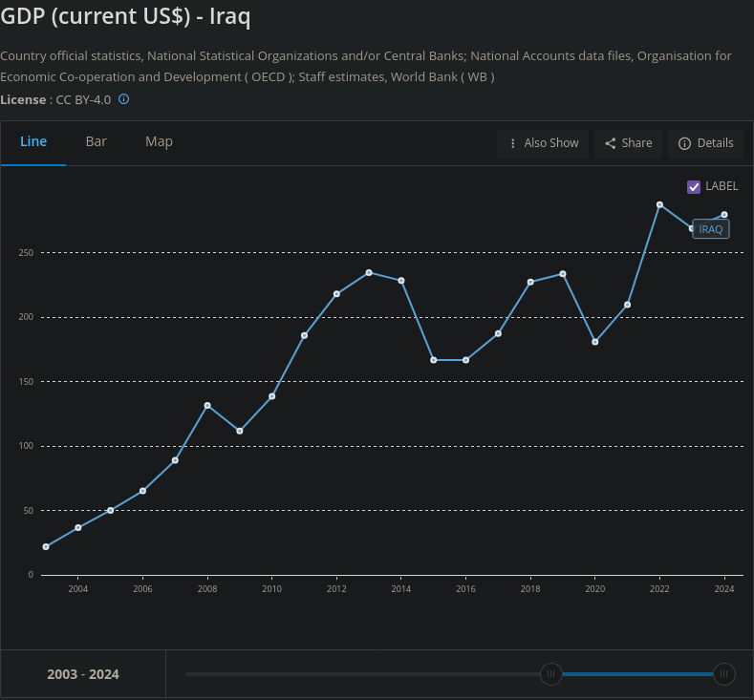Click the right year range slider handle
The image size is (754, 700).
[x=724, y=674]
